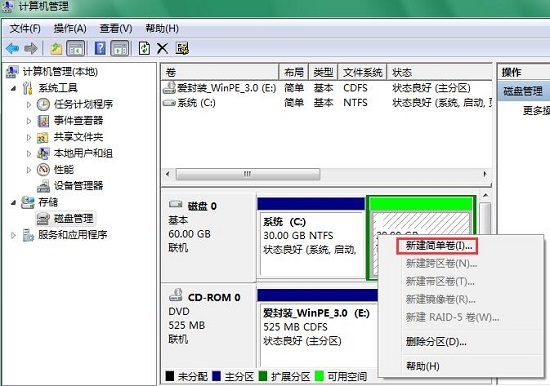
Task: Click the 事件查看器 icon
Action: point(43,121)
